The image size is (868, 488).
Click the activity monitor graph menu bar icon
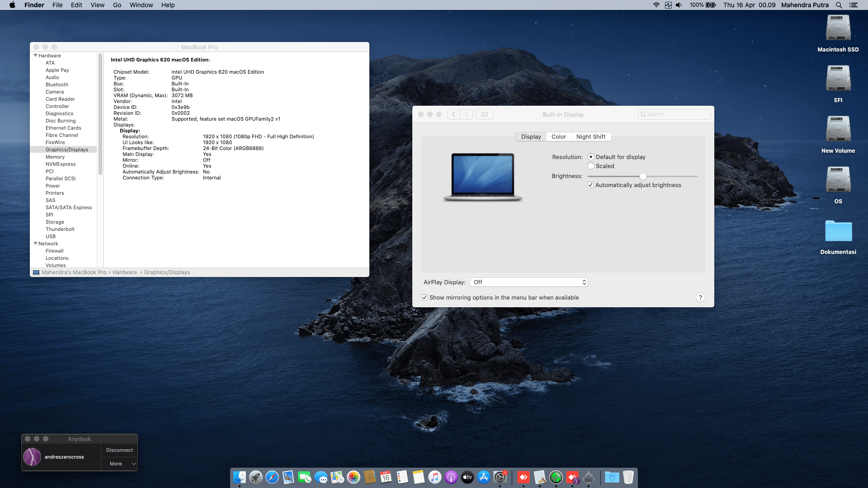pyautogui.click(x=668, y=5)
